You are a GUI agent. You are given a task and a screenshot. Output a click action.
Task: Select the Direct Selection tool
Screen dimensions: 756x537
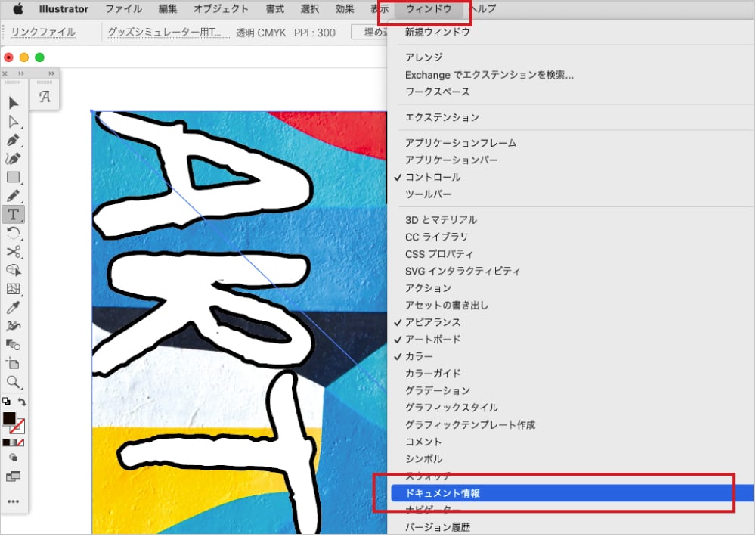(13, 122)
